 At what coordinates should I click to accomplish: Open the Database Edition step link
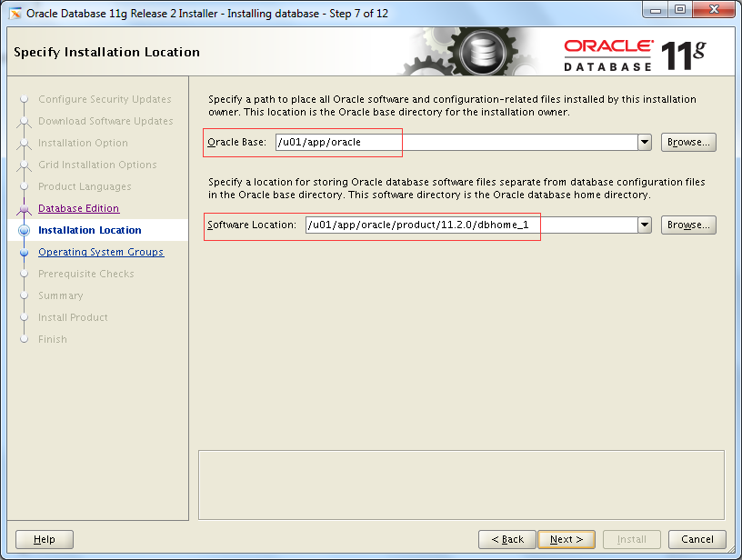[x=78, y=208]
